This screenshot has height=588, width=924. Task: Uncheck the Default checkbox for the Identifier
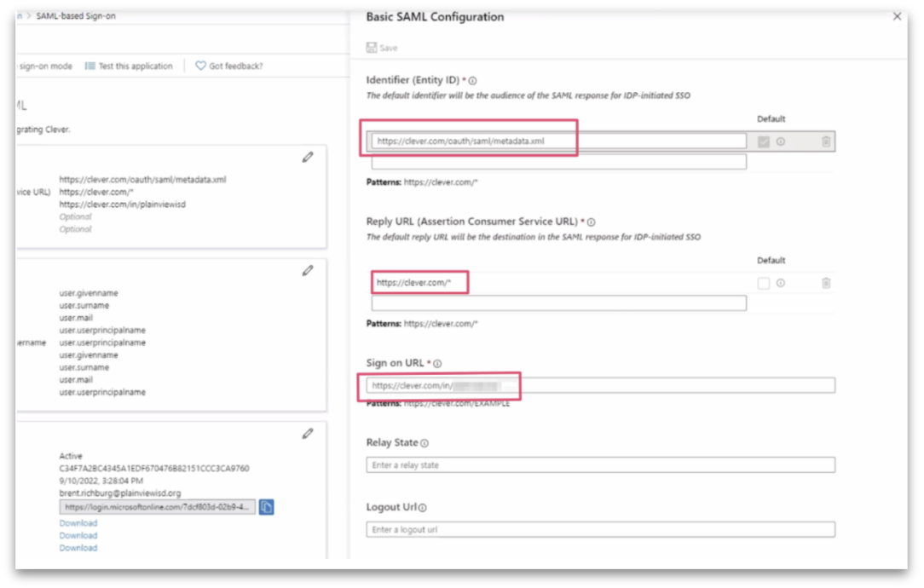[762, 141]
